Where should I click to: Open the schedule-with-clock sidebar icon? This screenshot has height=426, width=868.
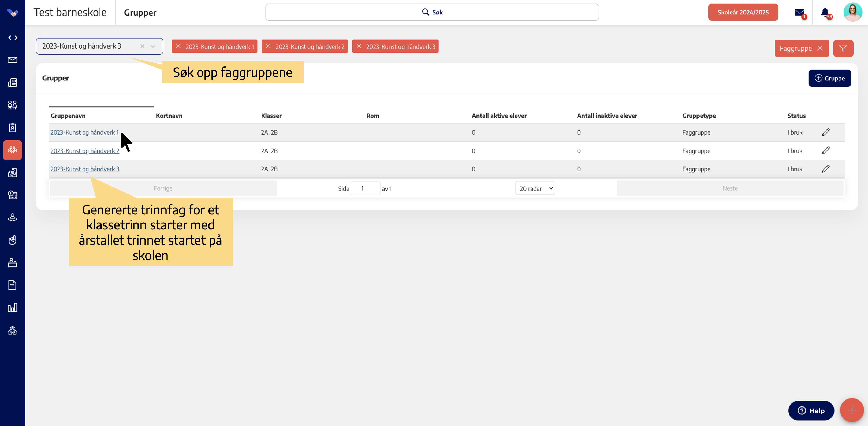13,195
